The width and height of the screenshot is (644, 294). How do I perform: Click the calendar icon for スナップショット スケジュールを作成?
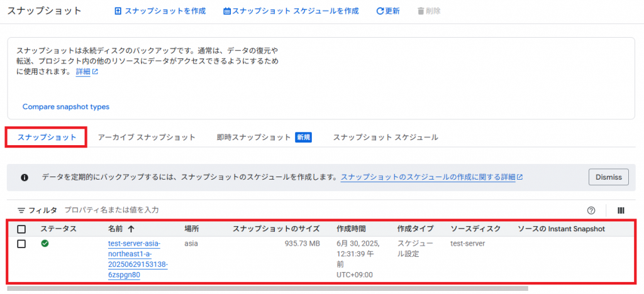pos(226,11)
